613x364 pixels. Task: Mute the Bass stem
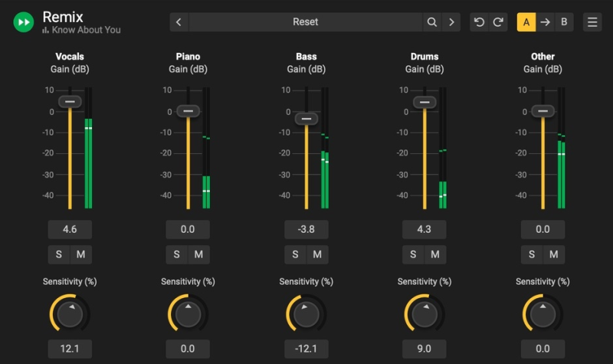pyautogui.click(x=316, y=254)
